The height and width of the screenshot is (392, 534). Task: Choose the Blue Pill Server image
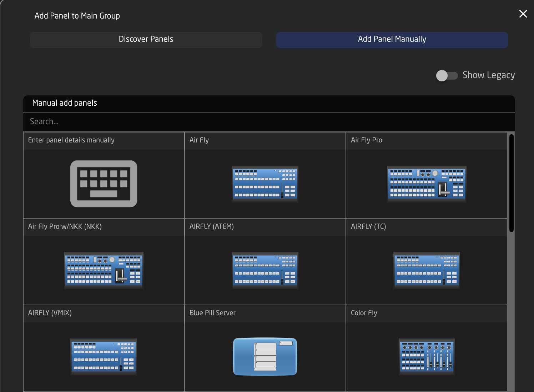(x=265, y=357)
